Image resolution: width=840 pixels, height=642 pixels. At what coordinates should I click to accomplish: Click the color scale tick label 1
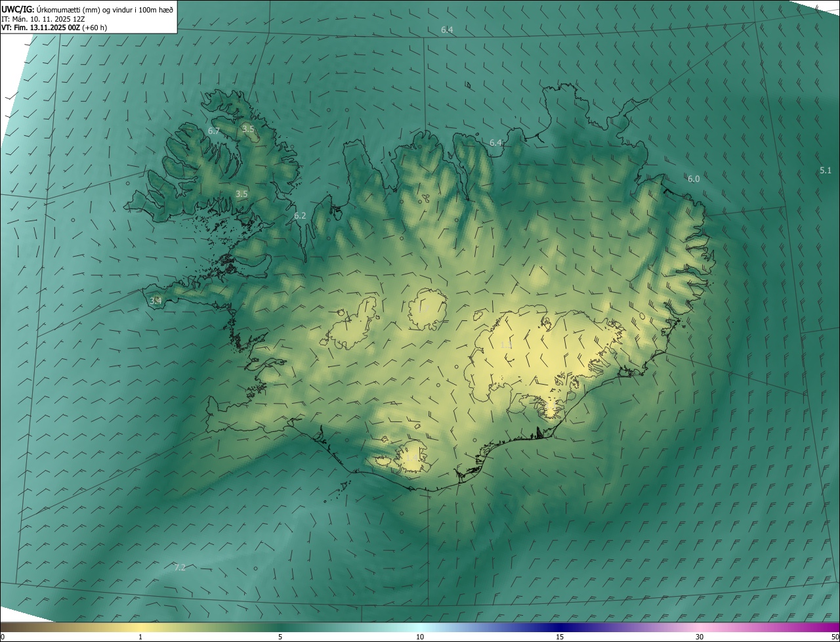(x=140, y=637)
